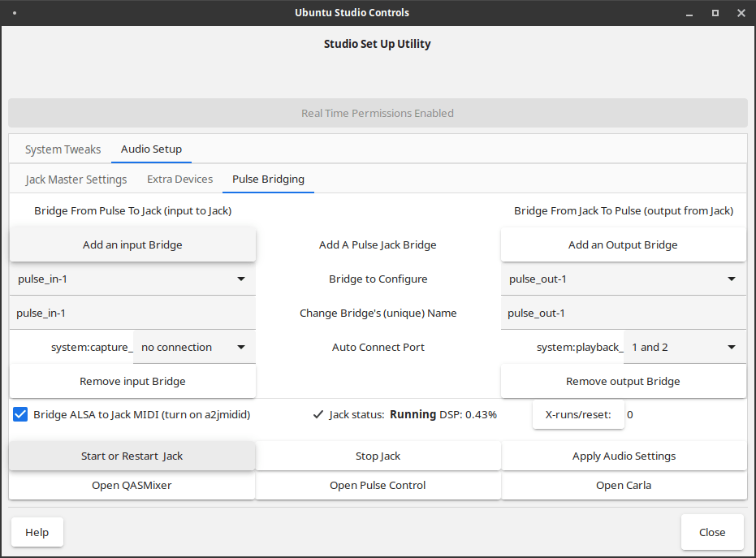This screenshot has width=756, height=558.
Task: Start or restart Jack
Action: point(132,456)
